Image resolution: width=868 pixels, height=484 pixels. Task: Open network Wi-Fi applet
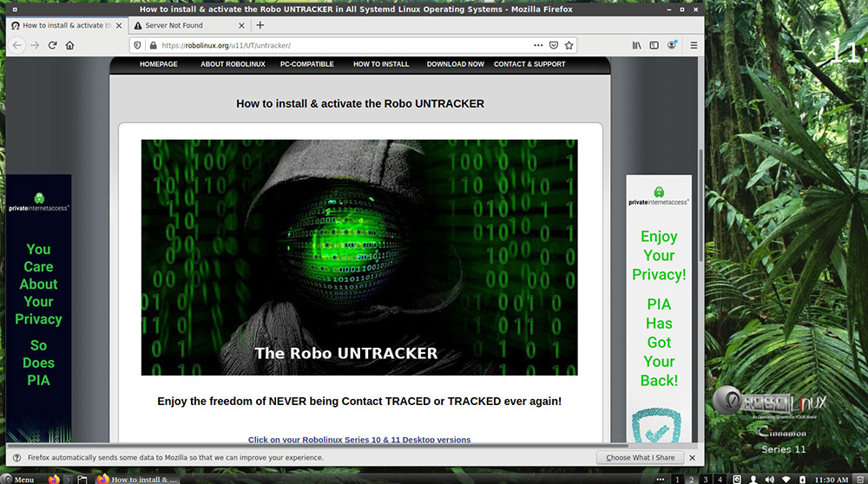[x=786, y=479]
